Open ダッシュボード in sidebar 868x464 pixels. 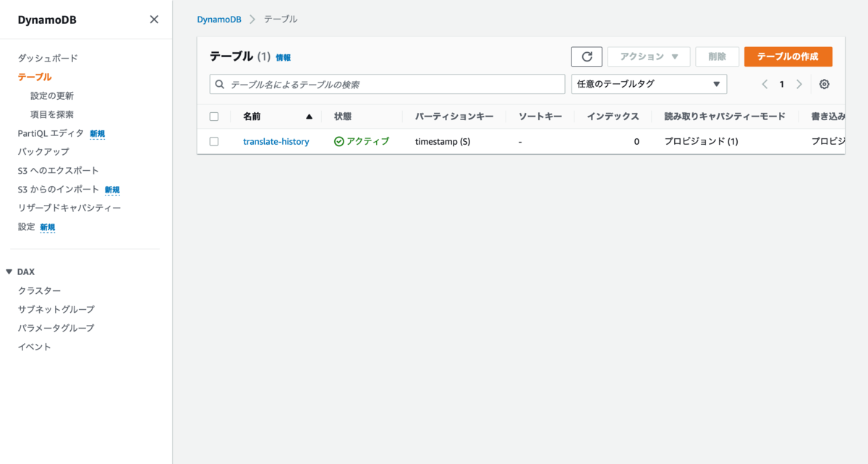[48, 58]
